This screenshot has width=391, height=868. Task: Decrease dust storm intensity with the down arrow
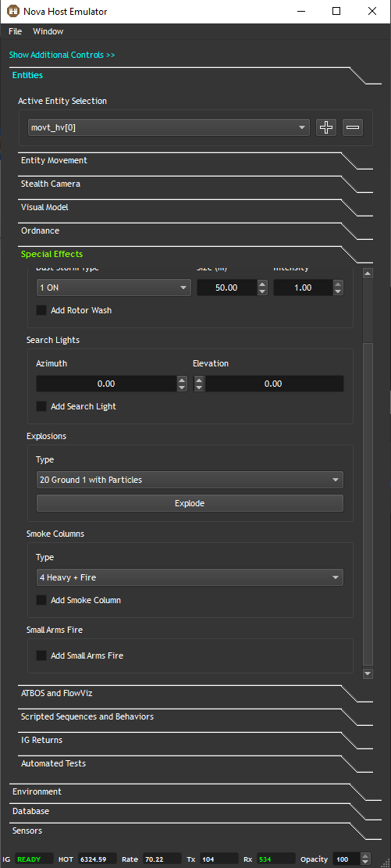(x=338, y=291)
